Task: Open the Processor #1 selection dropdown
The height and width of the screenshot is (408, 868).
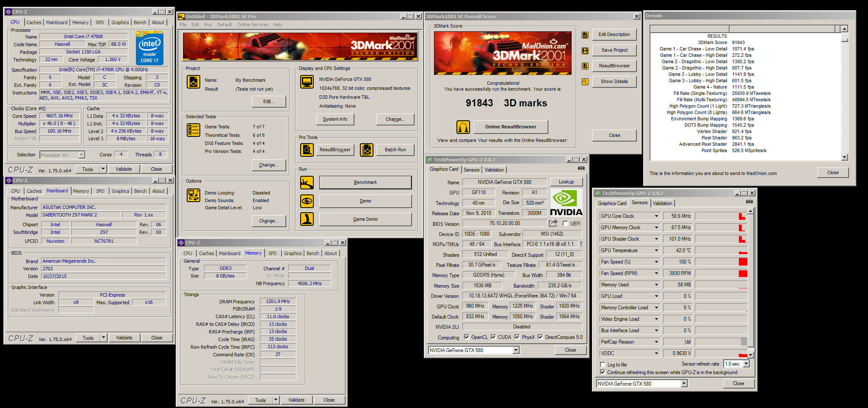Action: point(81,155)
